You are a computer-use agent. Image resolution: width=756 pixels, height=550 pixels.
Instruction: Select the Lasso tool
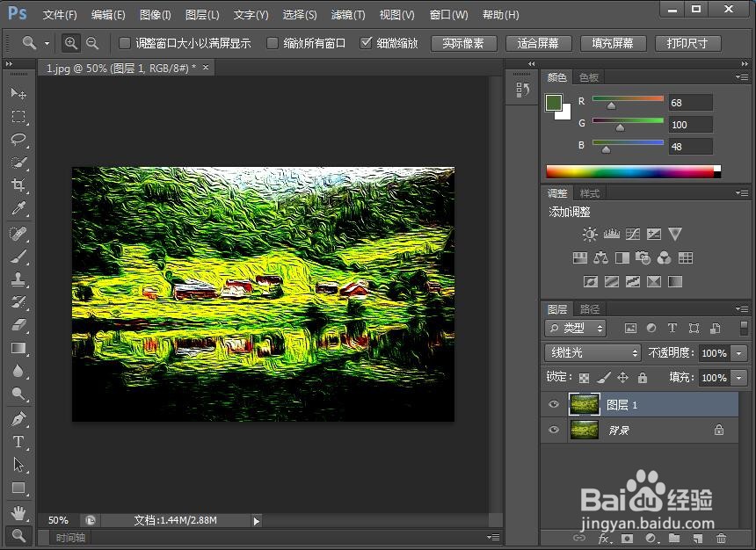(x=18, y=140)
